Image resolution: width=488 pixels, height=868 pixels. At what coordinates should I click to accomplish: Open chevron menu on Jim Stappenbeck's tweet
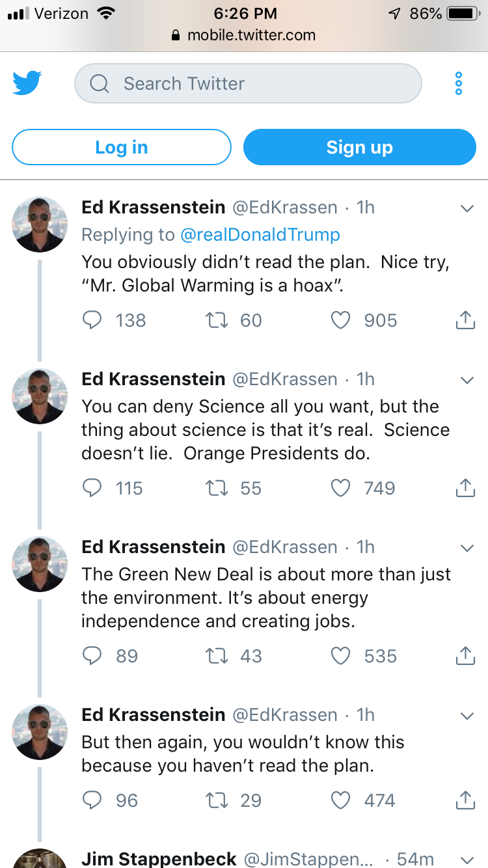coord(467,859)
